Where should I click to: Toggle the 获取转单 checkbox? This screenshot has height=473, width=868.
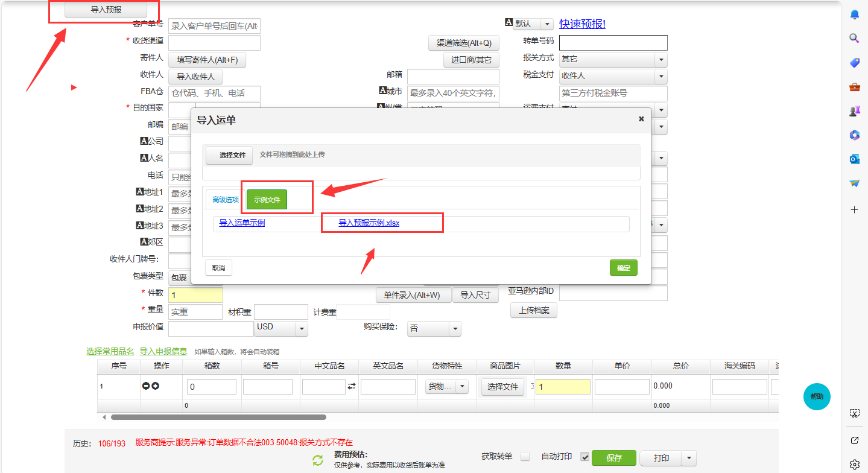point(525,457)
